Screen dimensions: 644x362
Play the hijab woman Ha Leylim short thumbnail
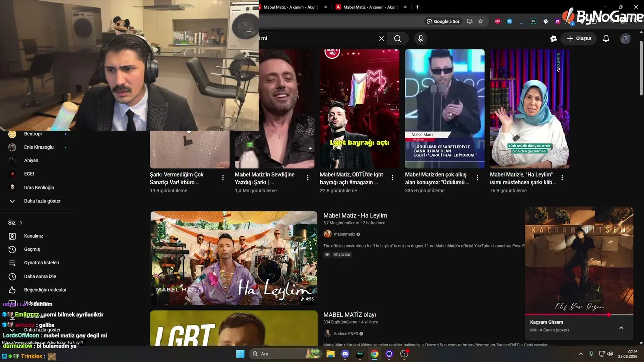(529, 109)
